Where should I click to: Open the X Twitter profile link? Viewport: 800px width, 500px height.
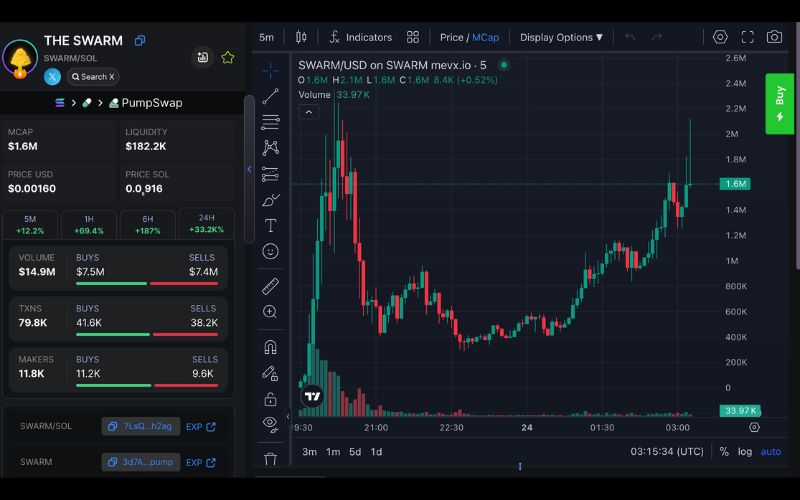click(52, 77)
